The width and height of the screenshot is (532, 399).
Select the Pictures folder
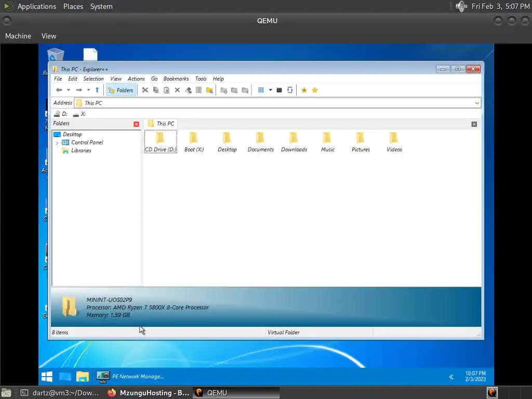pyautogui.click(x=361, y=142)
